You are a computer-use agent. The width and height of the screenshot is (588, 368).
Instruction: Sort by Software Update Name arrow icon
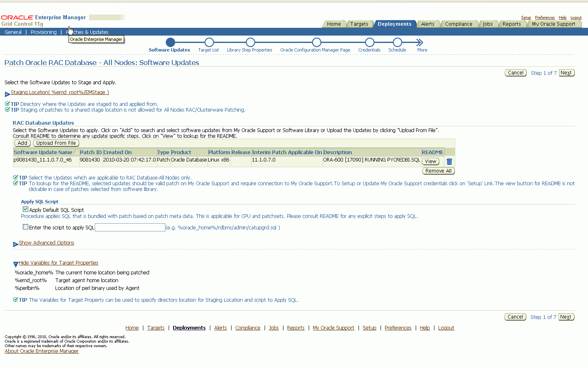[76, 152]
